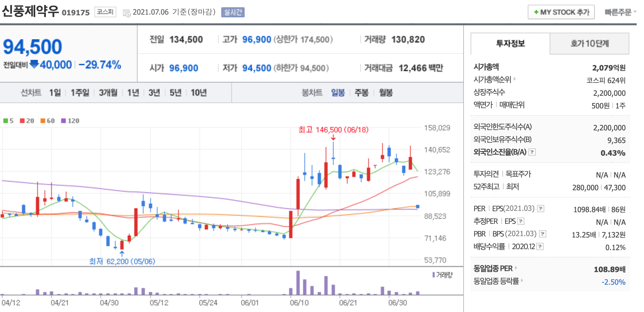This screenshot has width=644, height=312.
Task: Show the 주봉 weekly candle chart
Action: [x=362, y=92]
